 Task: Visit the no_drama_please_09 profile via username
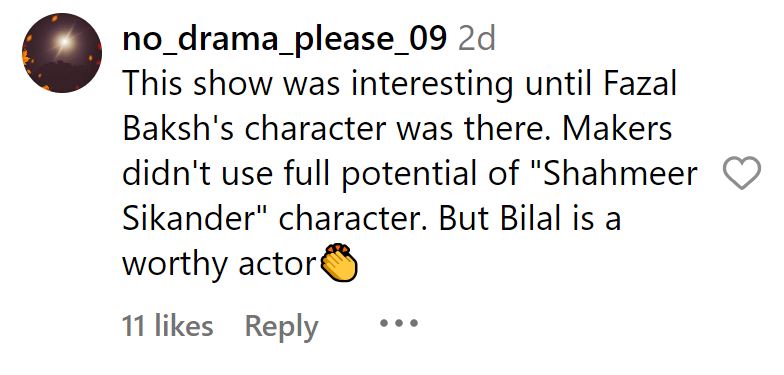(x=284, y=39)
